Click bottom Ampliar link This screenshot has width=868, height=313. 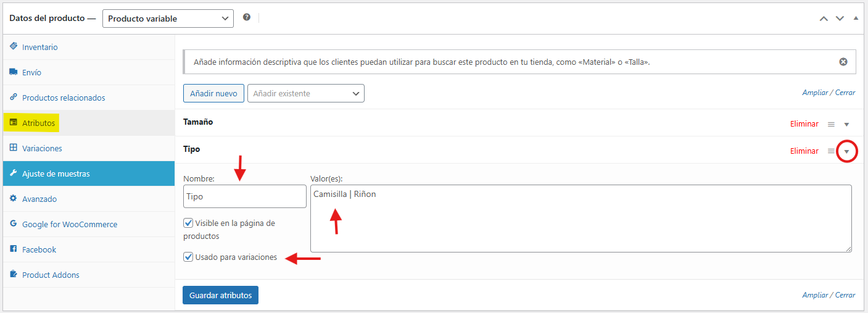point(815,295)
